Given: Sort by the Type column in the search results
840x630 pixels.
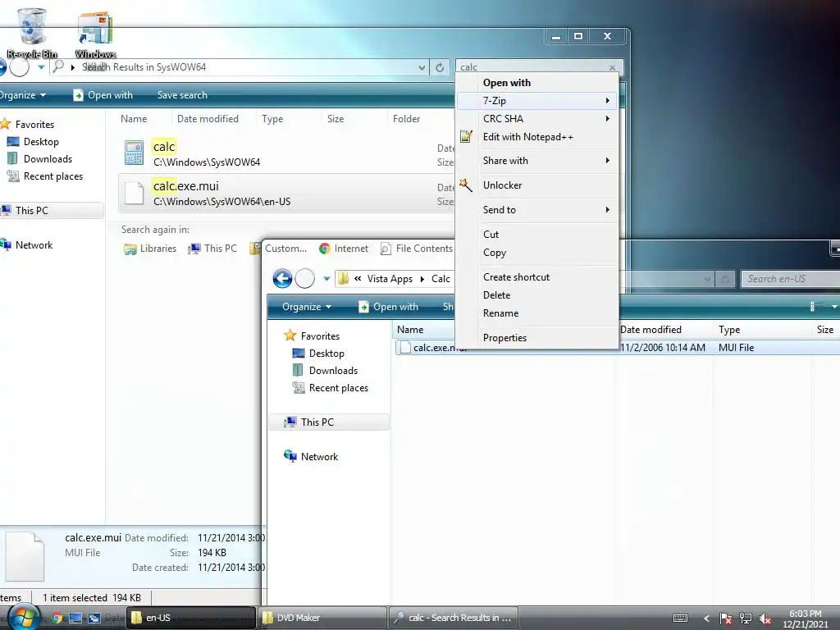Looking at the screenshot, I should (272, 119).
